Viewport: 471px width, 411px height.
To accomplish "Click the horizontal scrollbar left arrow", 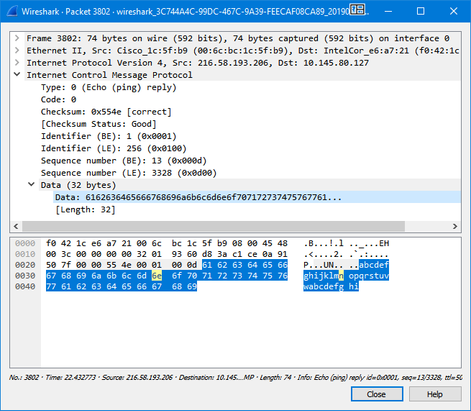I will [16, 226].
